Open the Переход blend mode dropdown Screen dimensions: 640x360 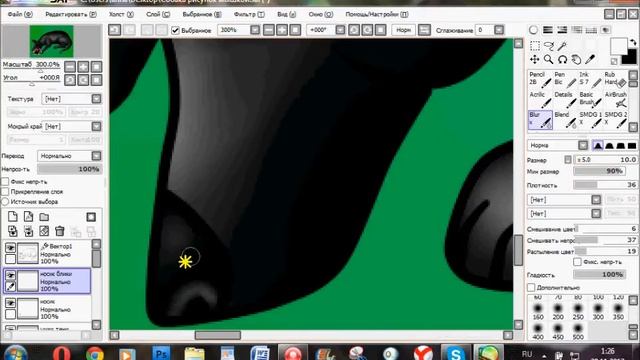click(96, 156)
